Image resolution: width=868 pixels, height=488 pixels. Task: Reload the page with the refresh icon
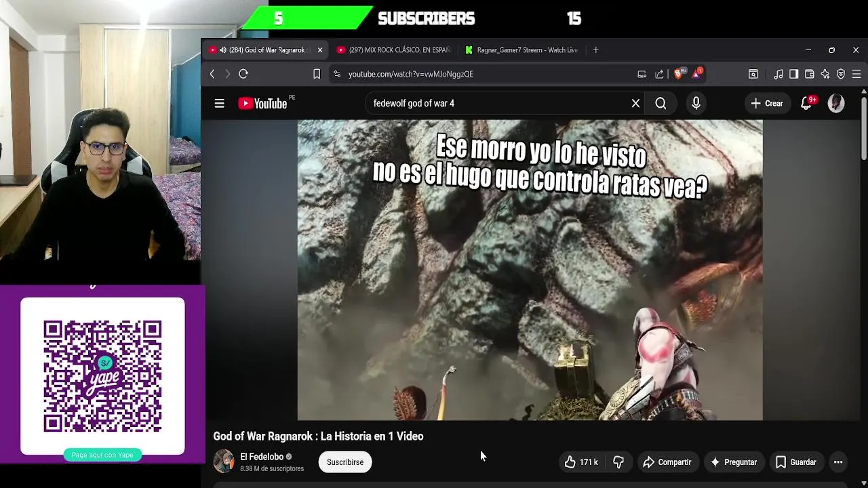tap(243, 74)
